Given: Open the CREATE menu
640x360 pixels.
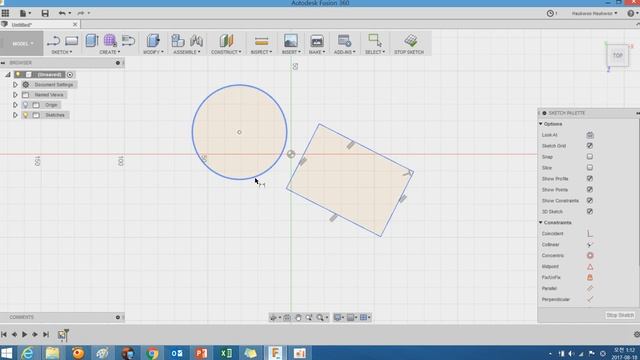Looking at the screenshot, I should coord(109,52).
